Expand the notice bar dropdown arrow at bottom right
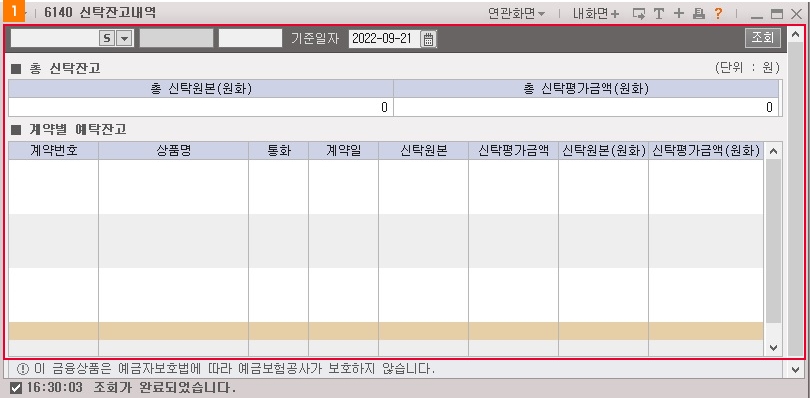 point(795,369)
